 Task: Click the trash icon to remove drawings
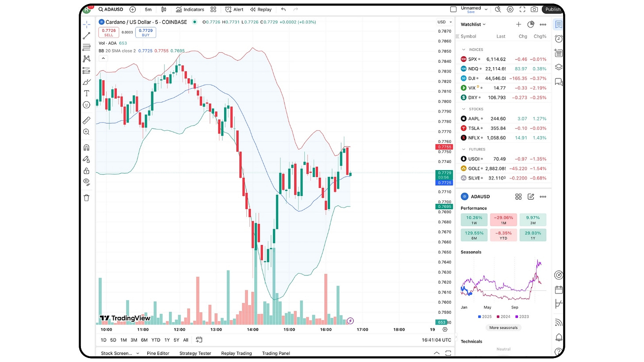pyautogui.click(x=87, y=198)
